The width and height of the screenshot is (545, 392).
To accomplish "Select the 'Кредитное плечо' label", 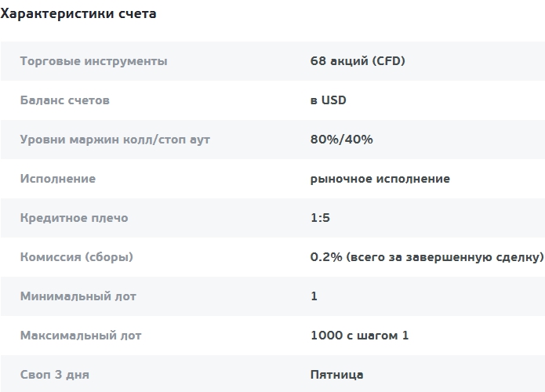I will click(74, 218).
